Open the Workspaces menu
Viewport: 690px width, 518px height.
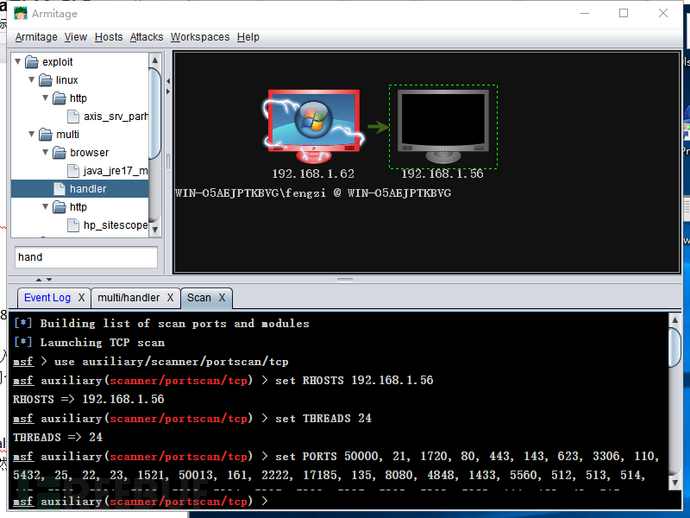[200, 37]
